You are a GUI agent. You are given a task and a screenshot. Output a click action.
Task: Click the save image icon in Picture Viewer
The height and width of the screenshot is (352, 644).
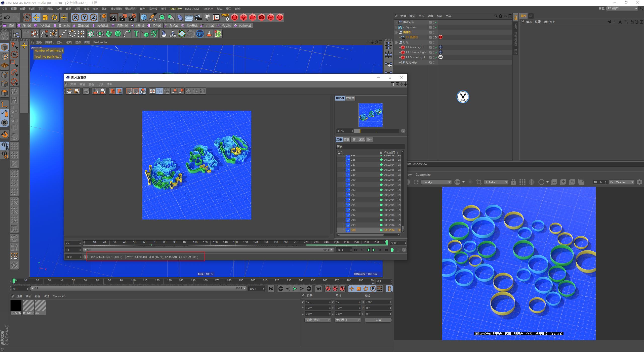[77, 91]
